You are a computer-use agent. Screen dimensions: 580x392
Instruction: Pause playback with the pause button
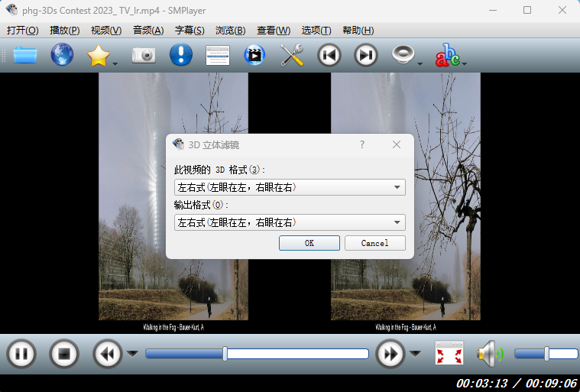pos(21,354)
